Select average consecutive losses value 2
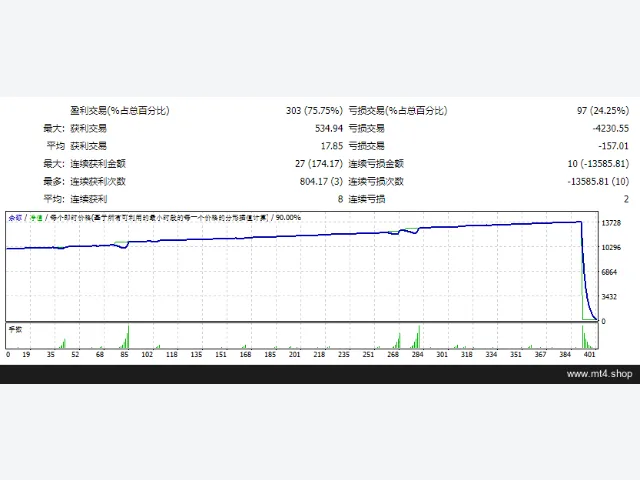Screen dimensions: 640x480 (x=626, y=199)
